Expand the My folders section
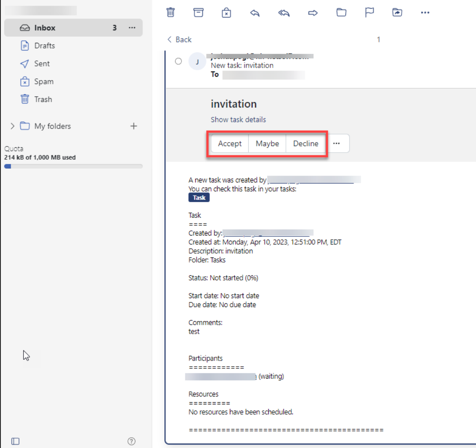Image resolution: width=476 pixels, height=448 pixels. click(12, 126)
